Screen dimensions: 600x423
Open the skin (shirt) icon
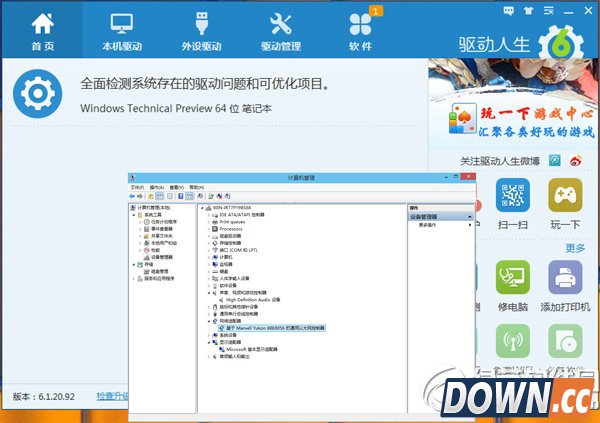tap(528, 11)
